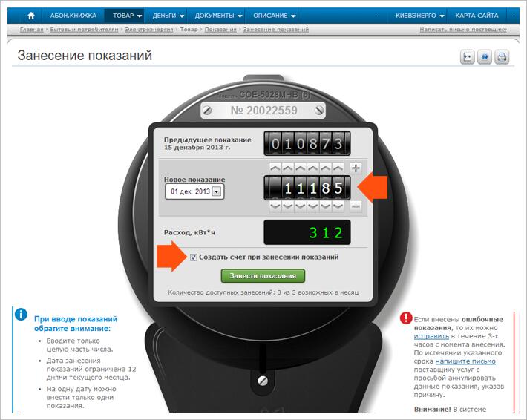Viewport: 527px width, 420px height.
Task: Expand the ТОВАР menu
Action: click(x=128, y=16)
